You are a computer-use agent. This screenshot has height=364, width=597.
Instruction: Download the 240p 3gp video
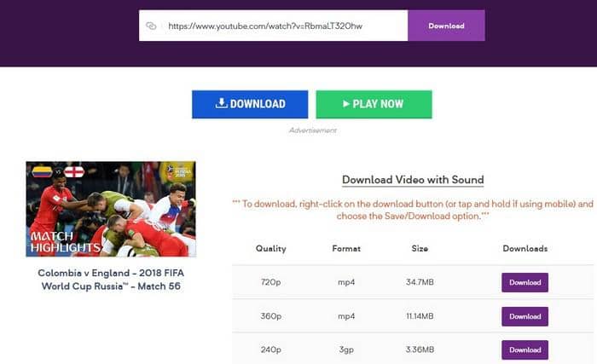pos(525,350)
